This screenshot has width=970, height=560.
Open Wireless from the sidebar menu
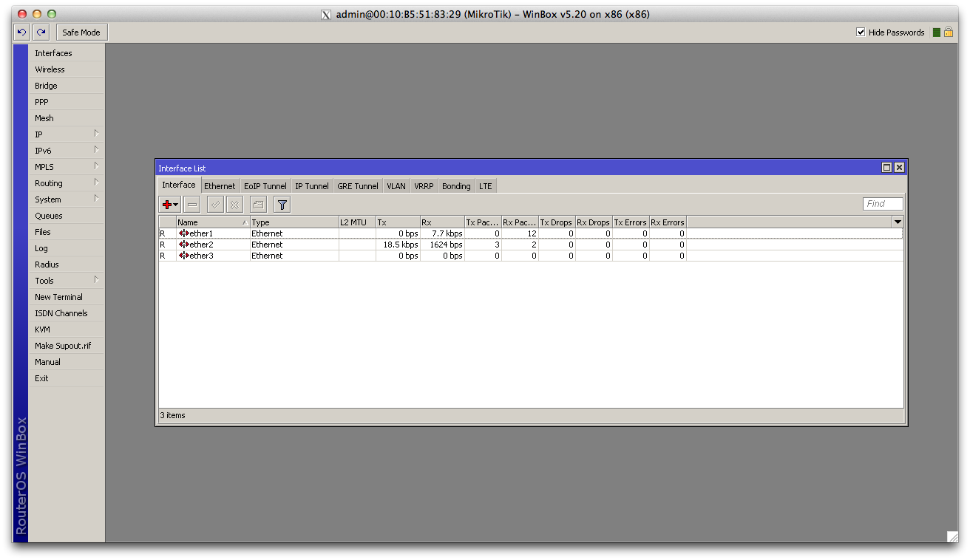click(x=67, y=69)
